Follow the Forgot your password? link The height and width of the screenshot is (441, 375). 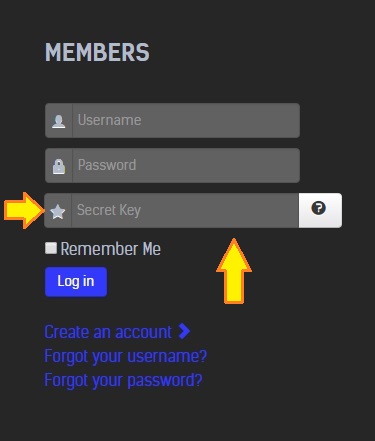(123, 380)
